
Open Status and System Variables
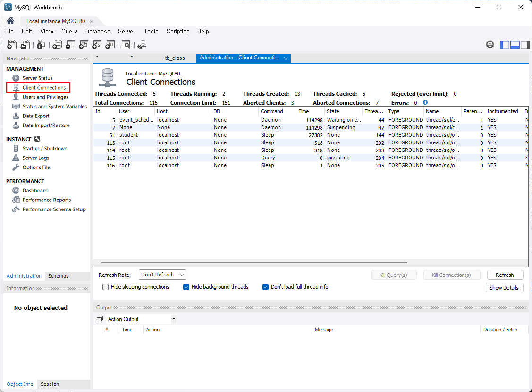(54, 107)
